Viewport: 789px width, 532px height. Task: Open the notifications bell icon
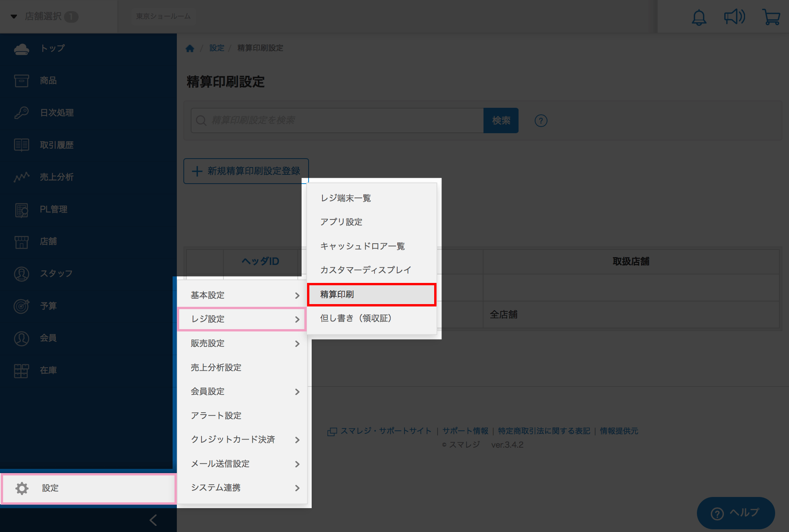point(699,17)
